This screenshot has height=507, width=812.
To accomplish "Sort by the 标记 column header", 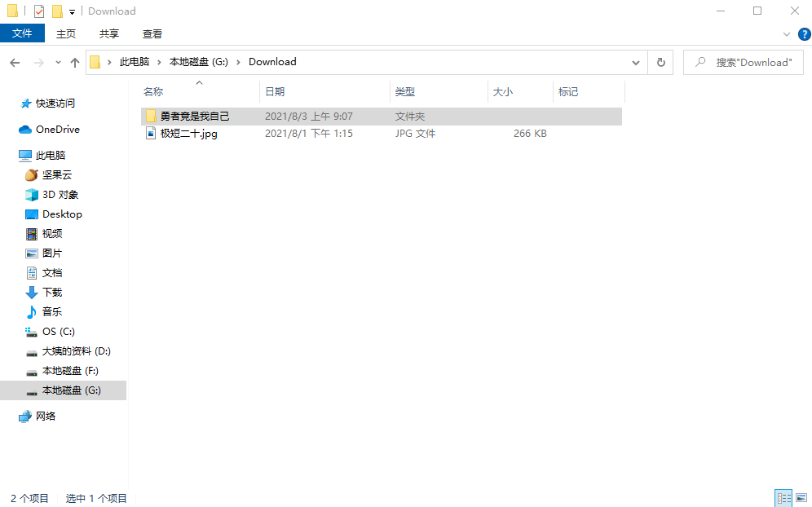I will click(589, 91).
